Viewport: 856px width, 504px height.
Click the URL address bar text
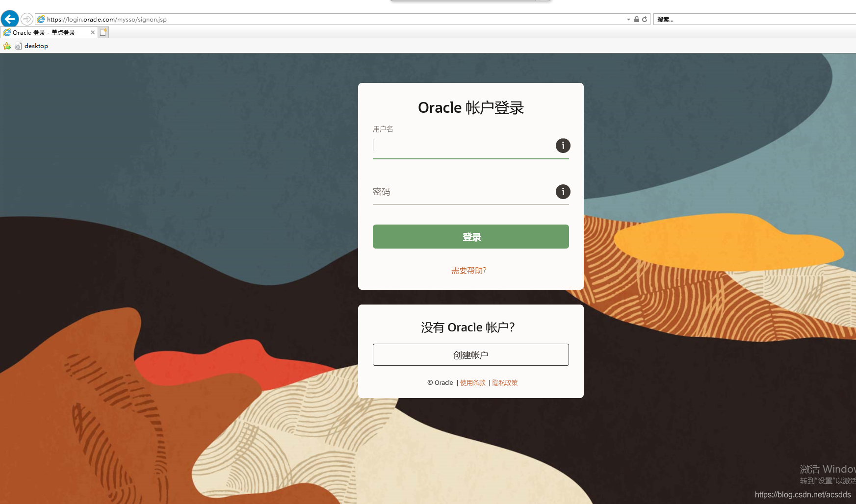(x=107, y=20)
